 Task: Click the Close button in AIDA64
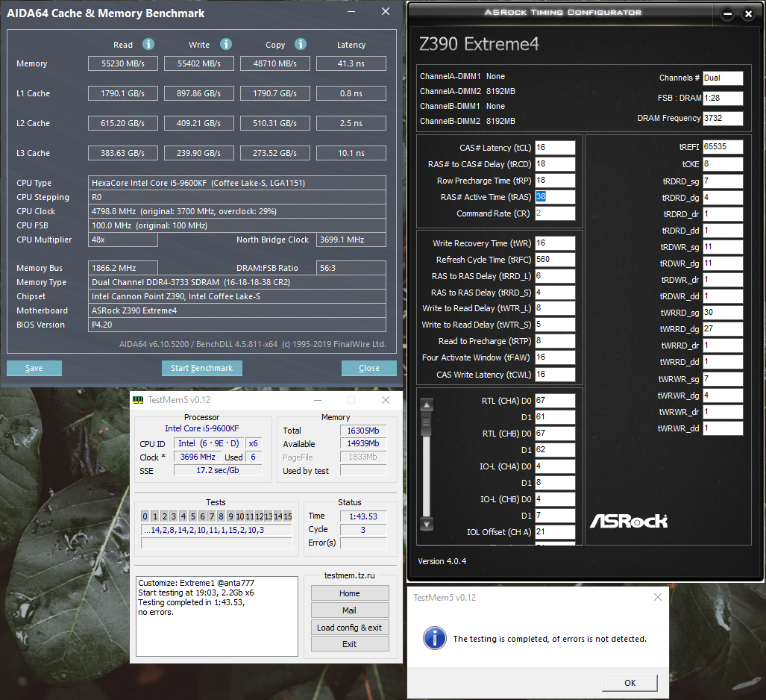(369, 368)
